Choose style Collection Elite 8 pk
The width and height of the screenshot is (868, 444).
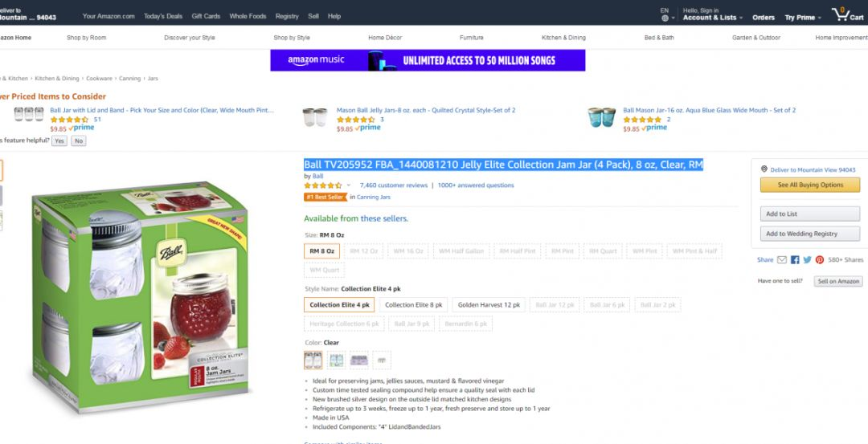(414, 304)
